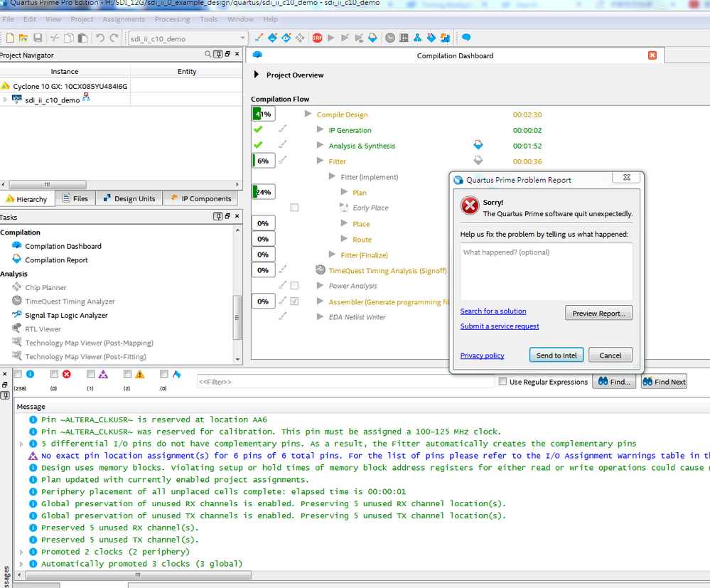Viewport: 710px width, 588px height.
Task: Open TimeQuest clock icon in toolbar
Action: [390, 38]
